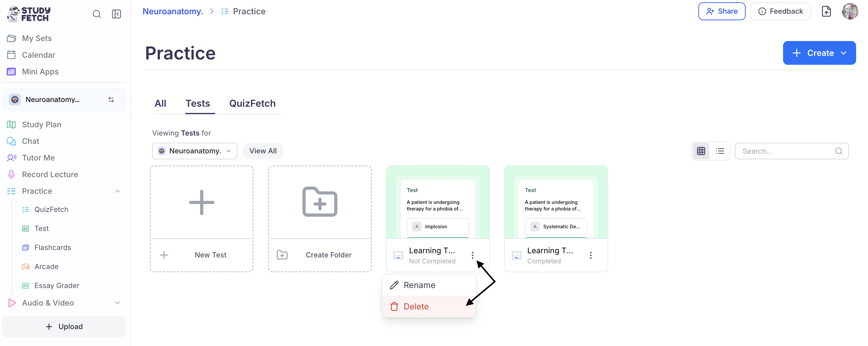Click the sidebar search magnifier icon

click(x=97, y=14)
